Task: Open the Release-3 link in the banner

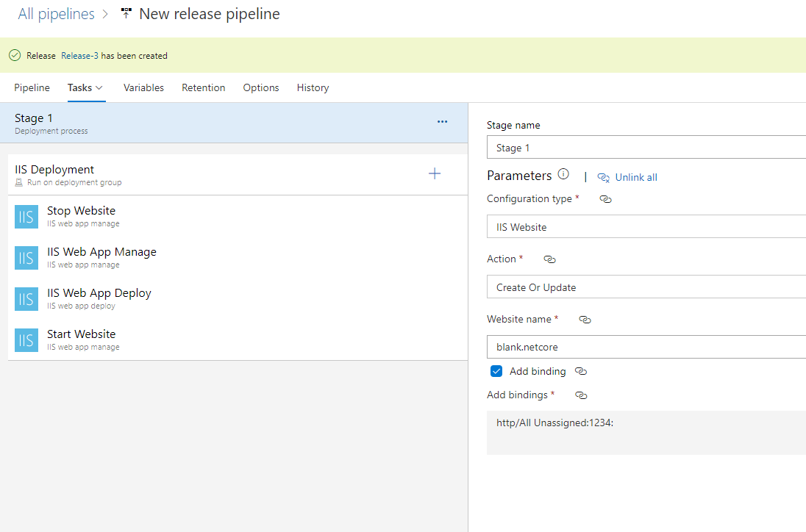Action: [81, 55]
